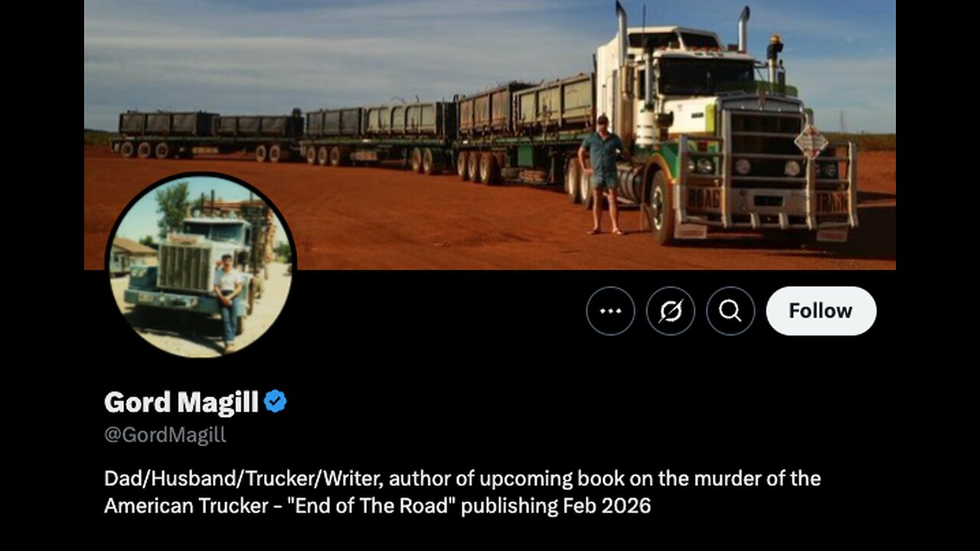View the road train header banner image
Image resolution: width=980 pixels, height=551 pixels.
[x=490, y=135]
